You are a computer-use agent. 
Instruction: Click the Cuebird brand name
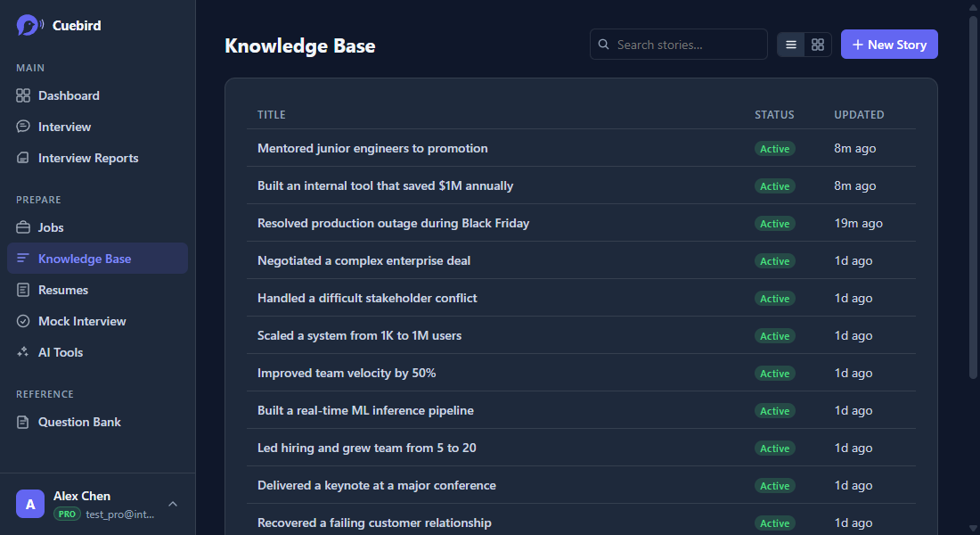[x=77, y=26]
